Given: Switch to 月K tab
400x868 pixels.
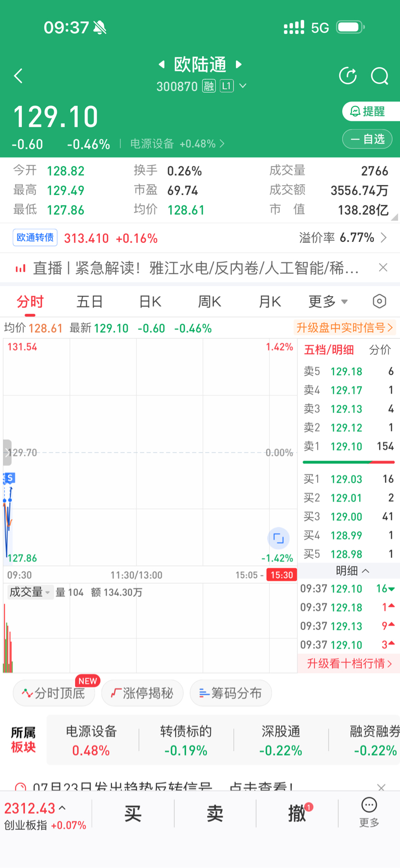Looking at the screenshot, I should click(270, 302).
